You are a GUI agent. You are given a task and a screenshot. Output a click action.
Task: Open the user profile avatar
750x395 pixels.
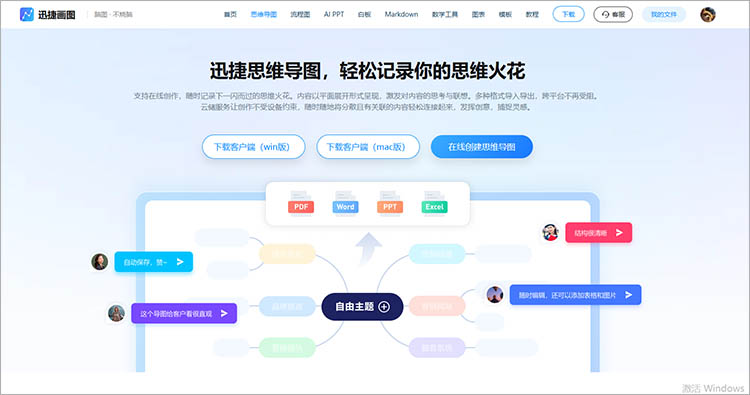coord(708,14)
